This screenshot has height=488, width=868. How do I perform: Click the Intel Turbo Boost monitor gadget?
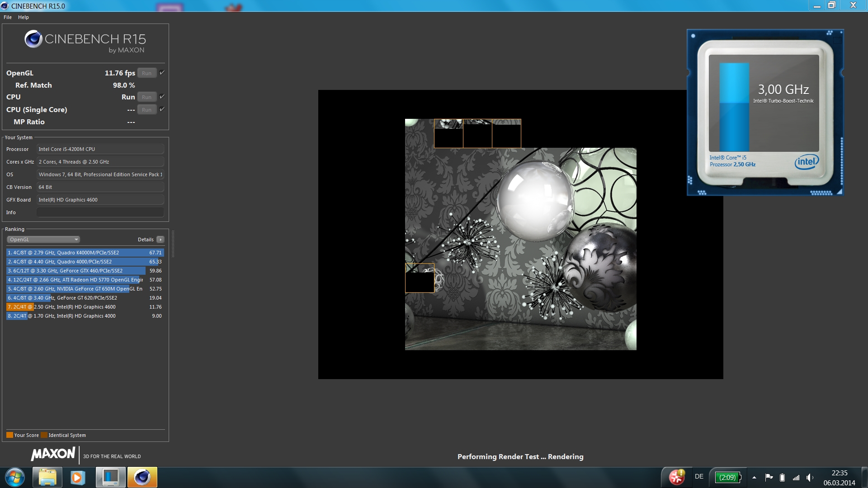point(765,113)
